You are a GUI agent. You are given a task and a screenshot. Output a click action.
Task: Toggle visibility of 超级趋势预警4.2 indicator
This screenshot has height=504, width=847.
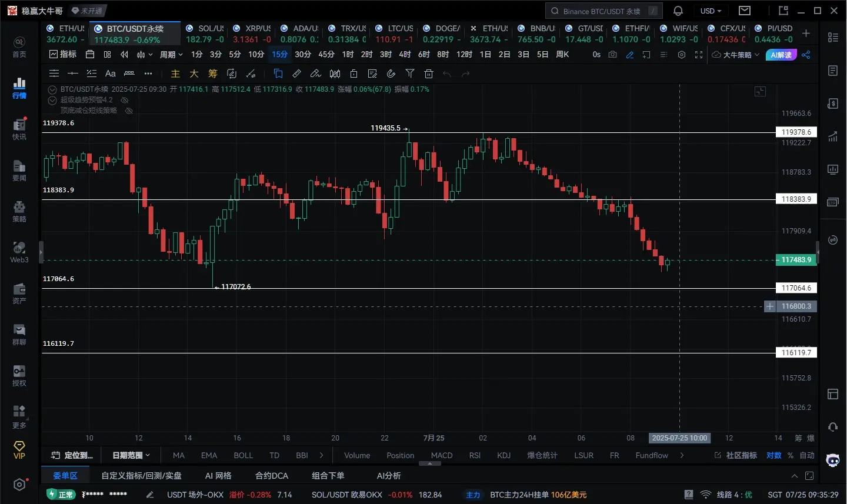click(125, 100)
